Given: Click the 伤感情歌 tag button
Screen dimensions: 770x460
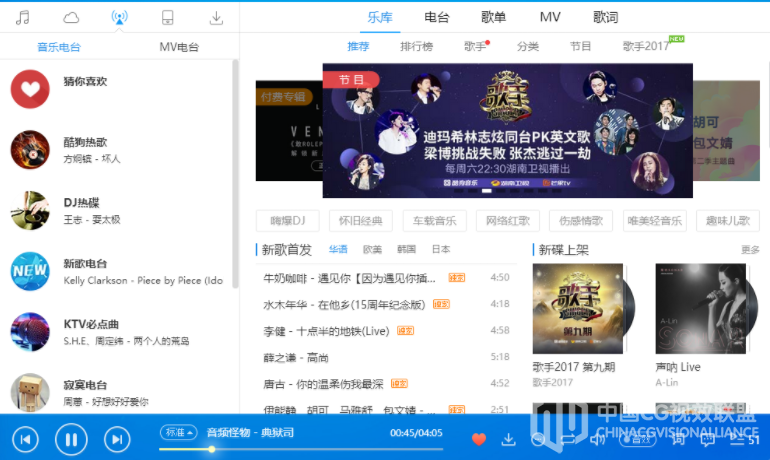Looking at the screenshot, I should coord(581,221).
